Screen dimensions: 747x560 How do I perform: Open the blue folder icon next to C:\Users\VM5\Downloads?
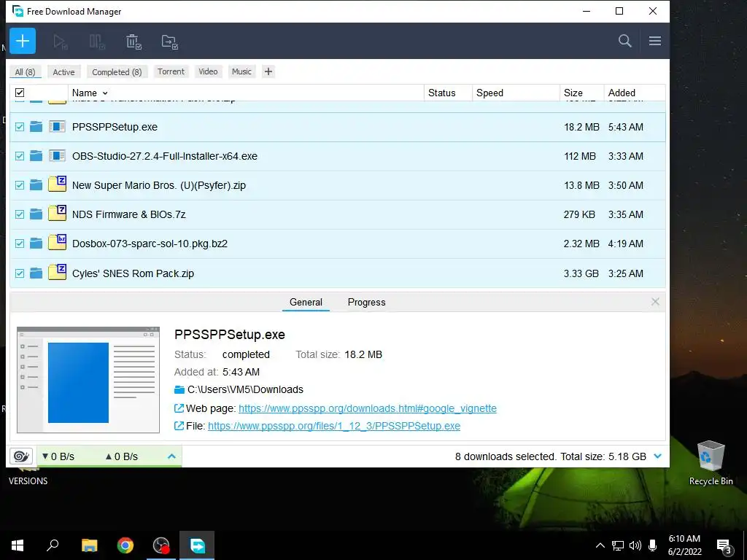(179, 389)
